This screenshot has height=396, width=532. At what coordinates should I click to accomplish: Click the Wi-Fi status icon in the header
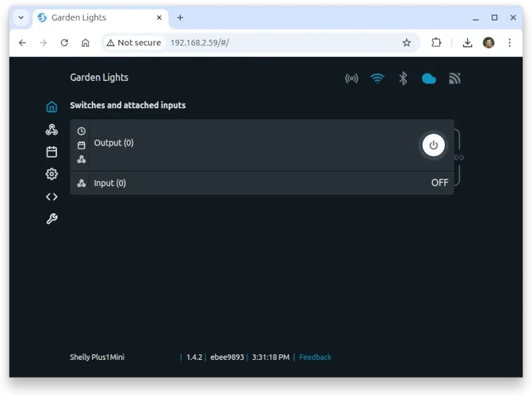tap(377, 78)
